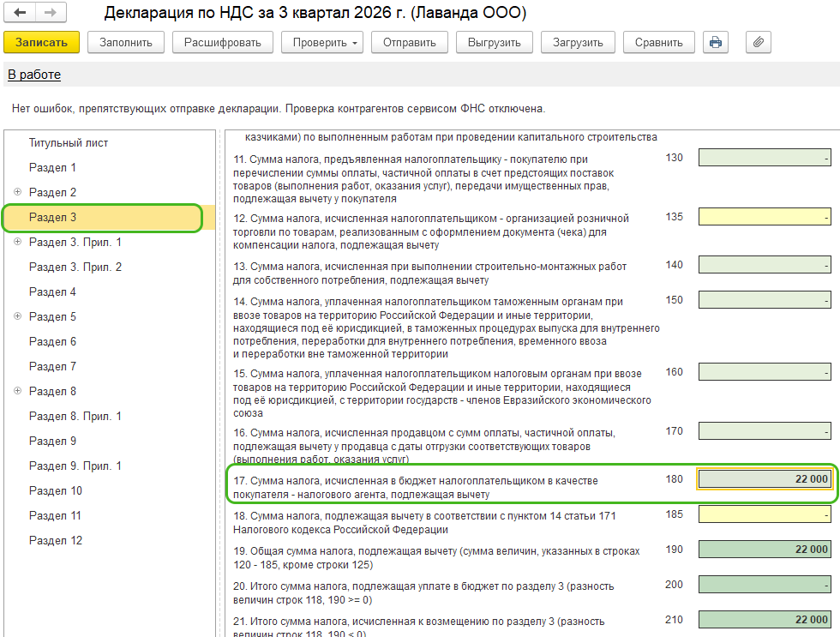Select Раздел 5 in the tree
This screenshot has height=637, width=840.
[x=52, y=316]
